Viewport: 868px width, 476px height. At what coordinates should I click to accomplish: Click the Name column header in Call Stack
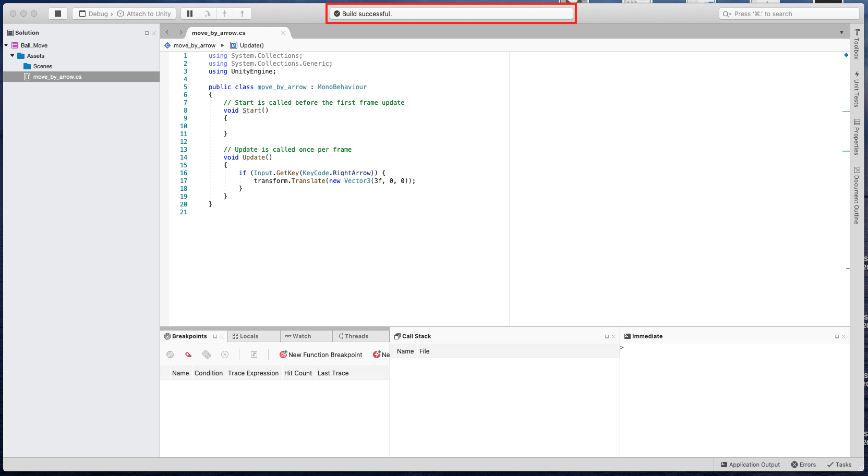[405, 351]
